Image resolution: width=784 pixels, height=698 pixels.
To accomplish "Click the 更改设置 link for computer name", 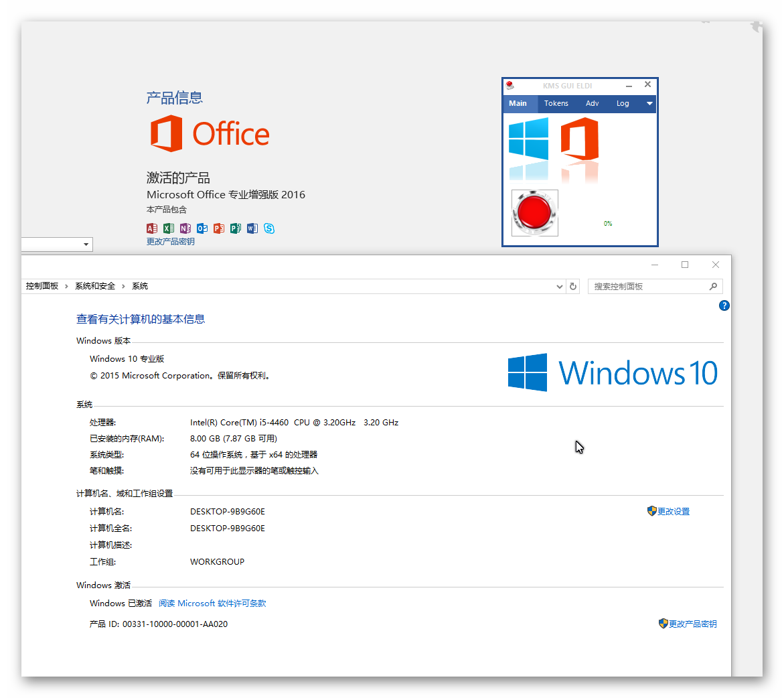I will click(674, 511).
